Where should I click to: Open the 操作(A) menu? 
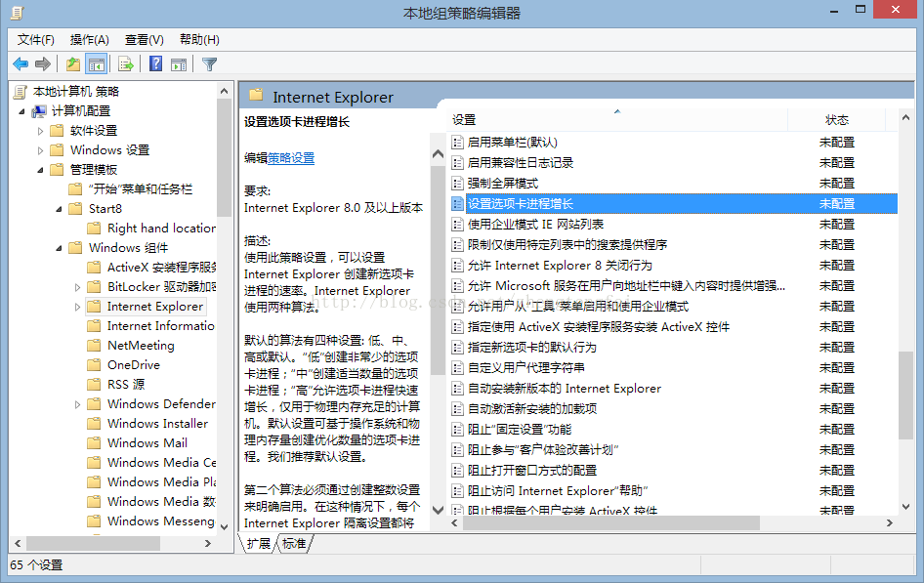click(x=90, y=39)
